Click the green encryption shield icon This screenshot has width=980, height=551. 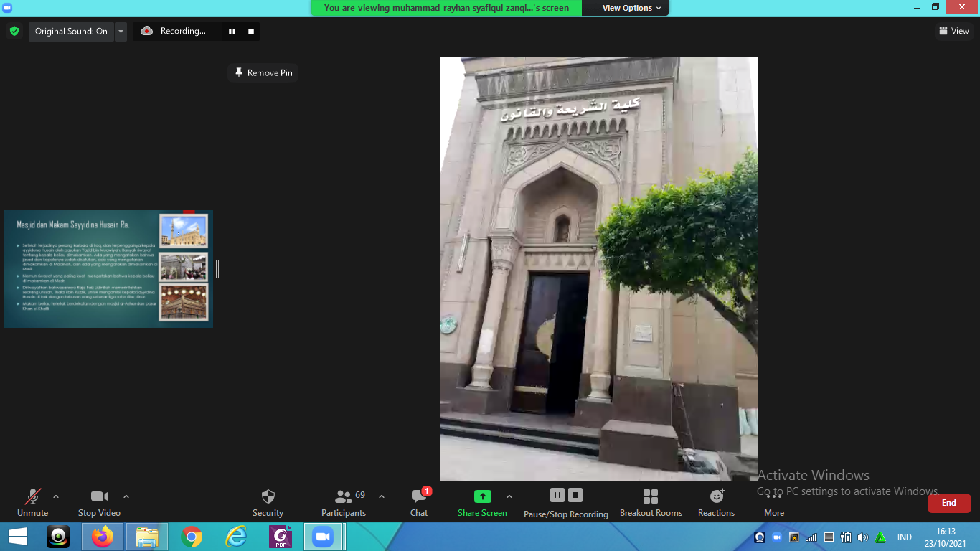(14, 32)
